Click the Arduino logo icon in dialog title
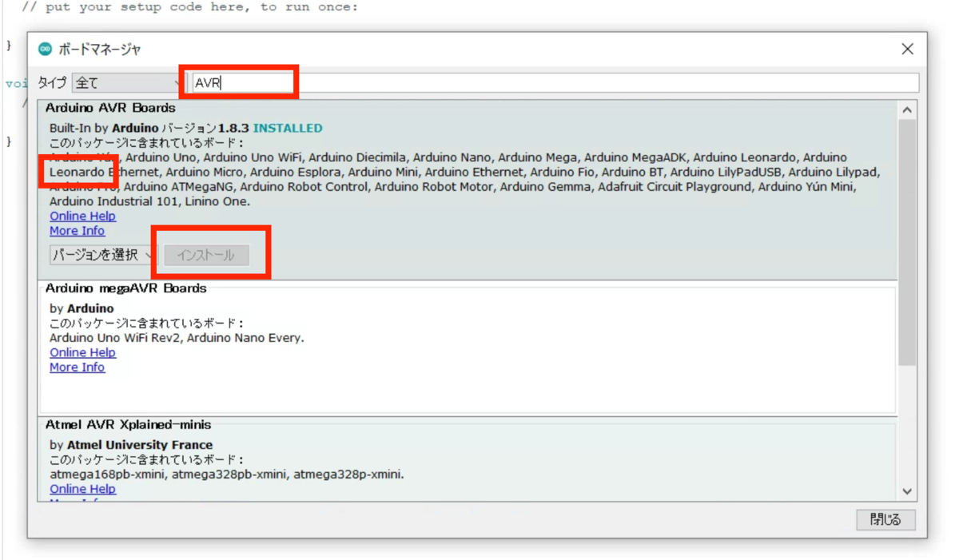This screenshot has width=959, height=560. coord(46,49)
